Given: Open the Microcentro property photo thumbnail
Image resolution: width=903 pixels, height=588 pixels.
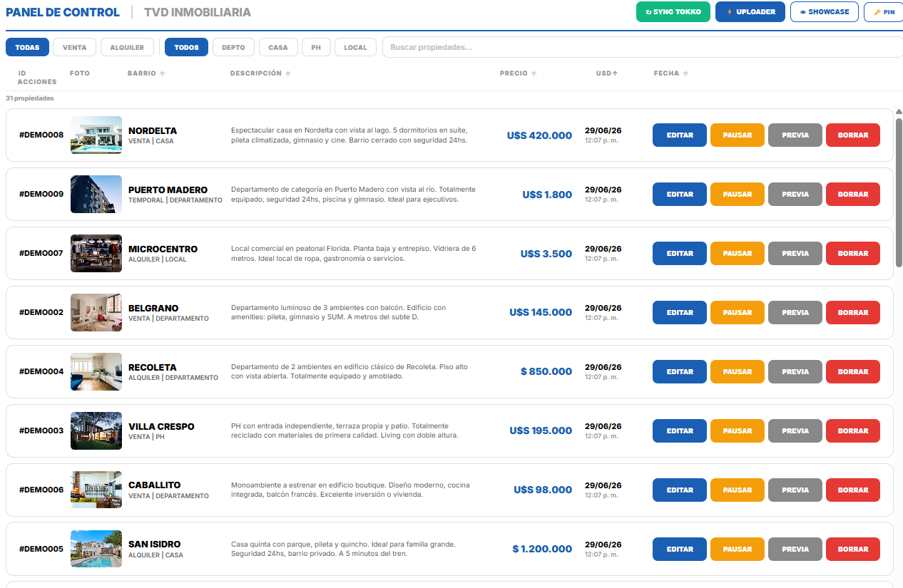Looking at the screenshot, I should click(x=96, y=253).
